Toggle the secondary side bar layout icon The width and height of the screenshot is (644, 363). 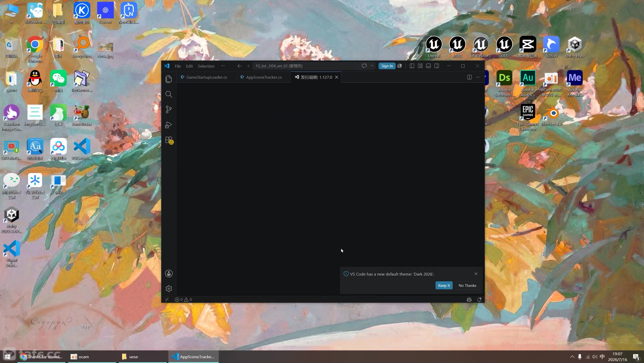coord(437,66)
